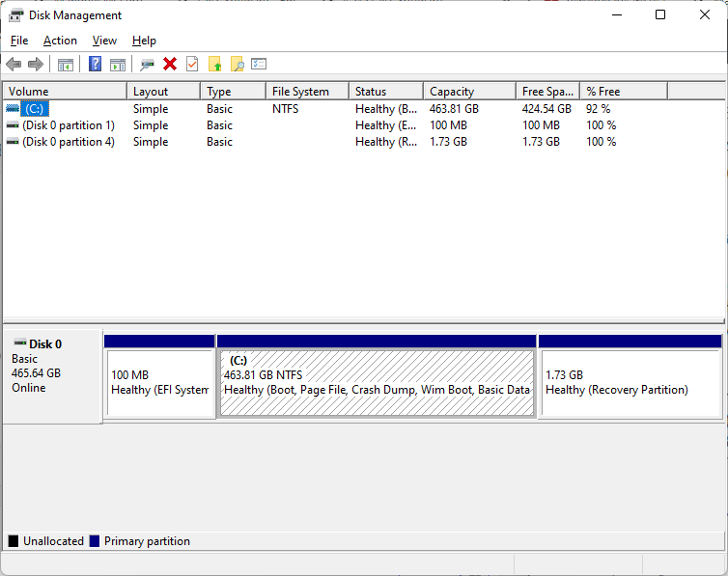Click the (C:) volume drive icon in list
Viewport: 728px width, 576px height.
(13, 108)
